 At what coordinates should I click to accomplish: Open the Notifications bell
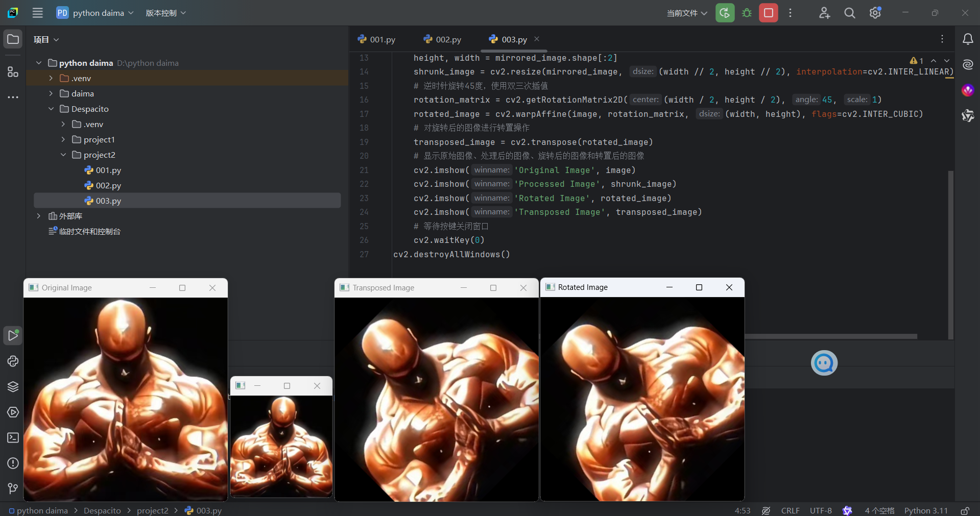click(968, 39)
